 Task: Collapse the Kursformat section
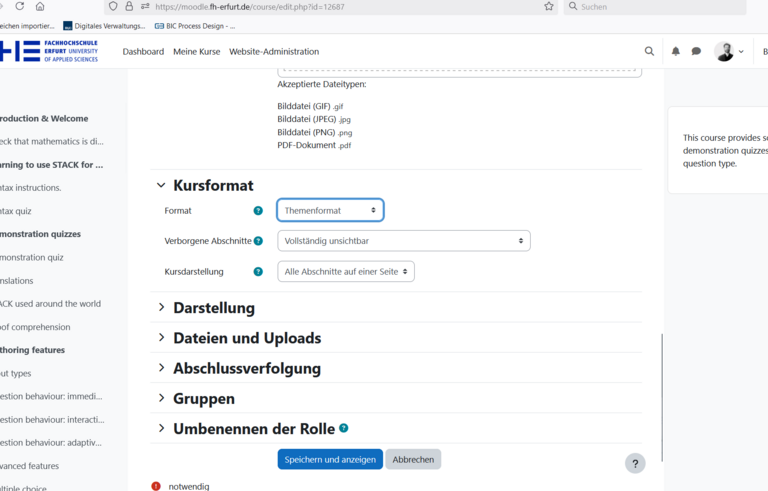point(161,185)
